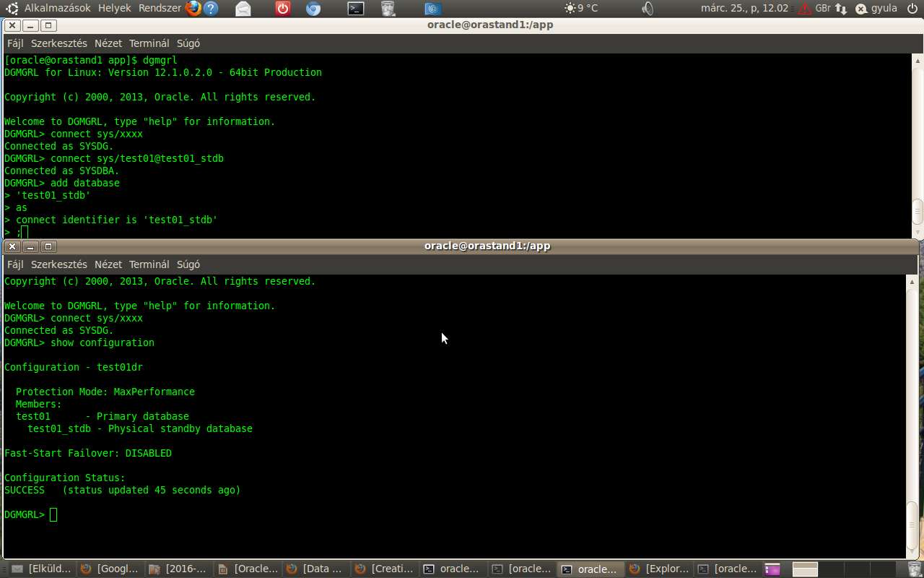Click the SUCCESS status line
This screenshot has width=924, height=578.
click(123, 490)
